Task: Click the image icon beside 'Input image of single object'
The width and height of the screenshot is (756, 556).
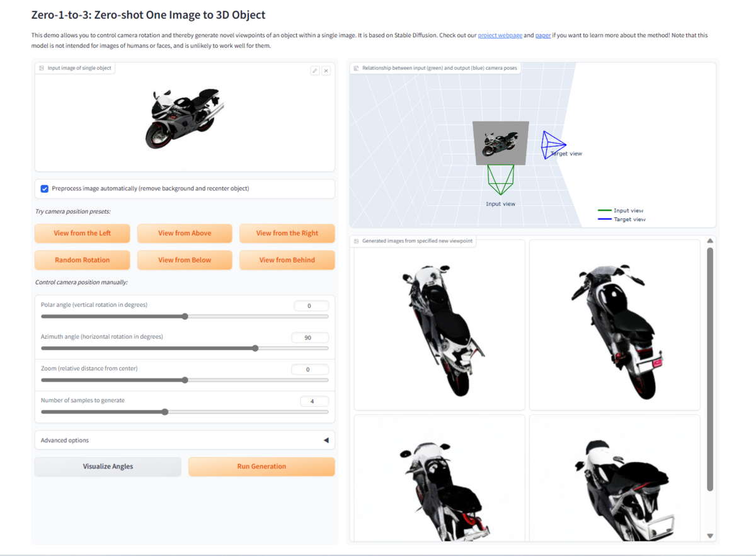Action: [x=41, y=67]
